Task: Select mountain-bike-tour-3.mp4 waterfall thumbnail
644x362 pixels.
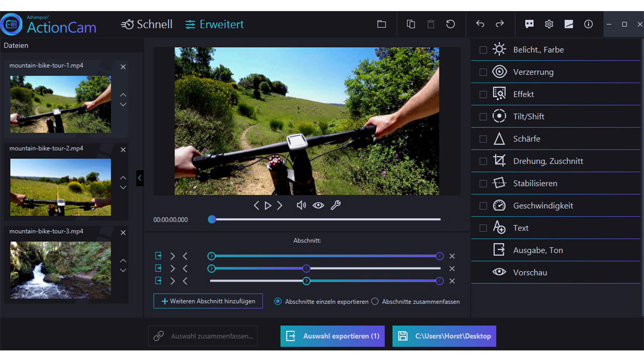Action: coord(60,270)
